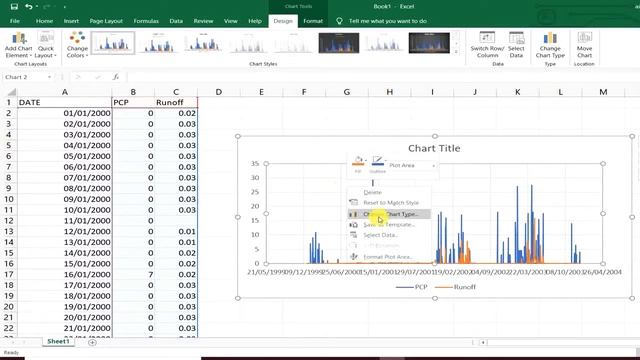The height and width of the screenshot is (360, 640).
Task: Choose Format Plot Area in context menu
Action: coord(389,257)
